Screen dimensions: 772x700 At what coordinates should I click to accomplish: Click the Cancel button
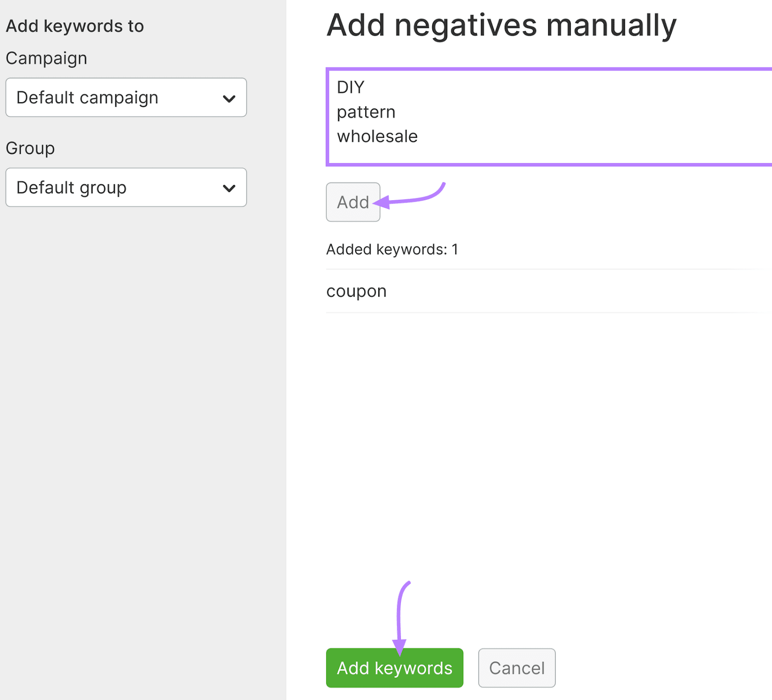click(x=516, y=668)
